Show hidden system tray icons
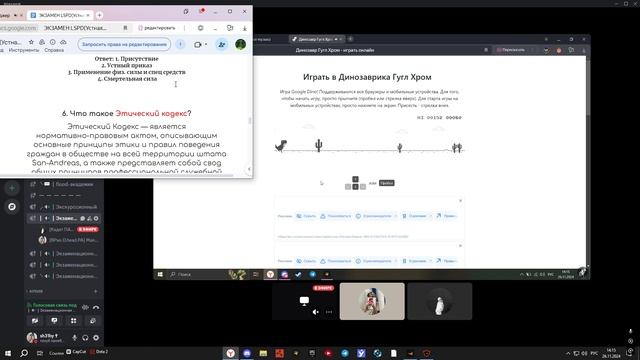 [x=568, y=353]
